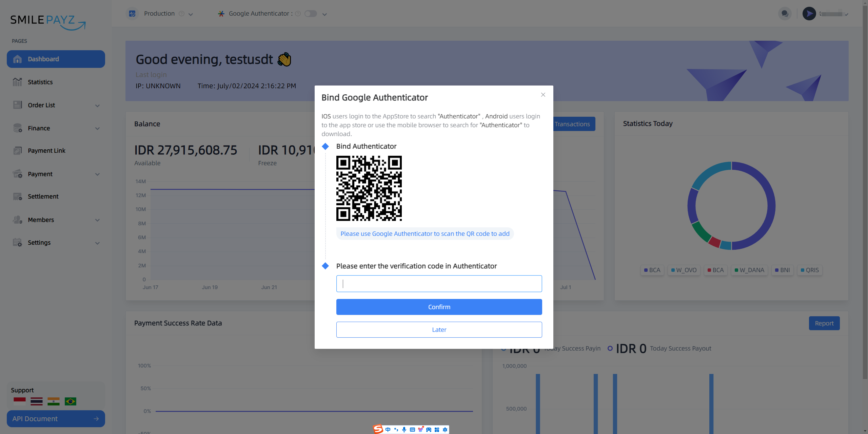The width and height of the screenshot is (868, 434).
Task: Click the Sogou input method logo
Action: point(378,429)
